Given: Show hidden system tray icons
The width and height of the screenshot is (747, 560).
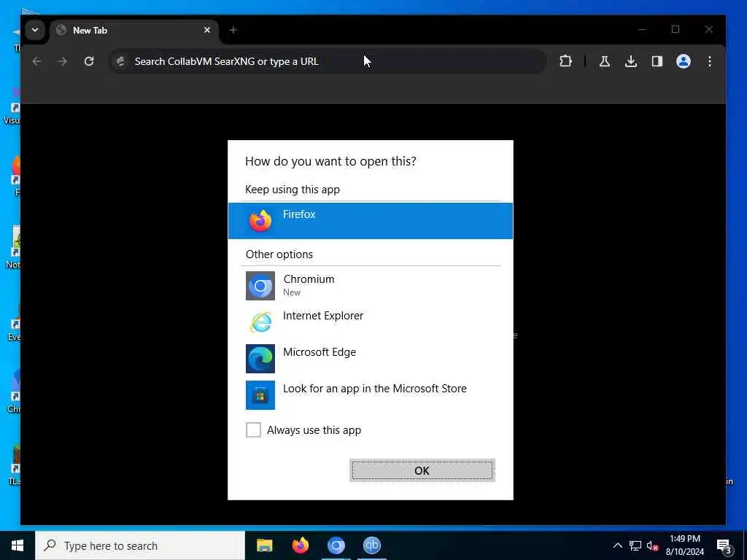Looking at the screenshot, I should click(x=617, y=545).
